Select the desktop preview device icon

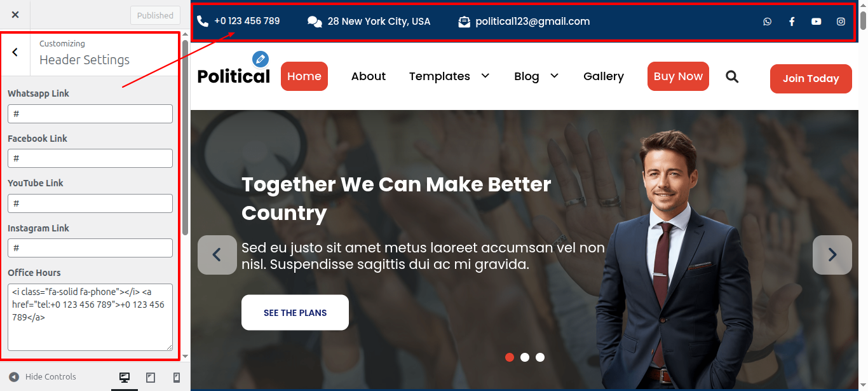coord(125,378)
